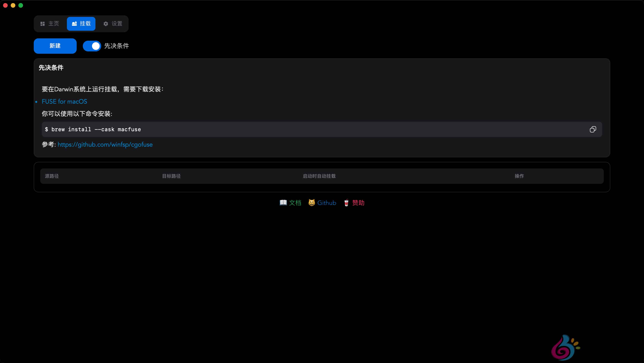Screen dimensions: 644x363
Task: Copy the brew install command using copy icon
Action: [593, 129]
